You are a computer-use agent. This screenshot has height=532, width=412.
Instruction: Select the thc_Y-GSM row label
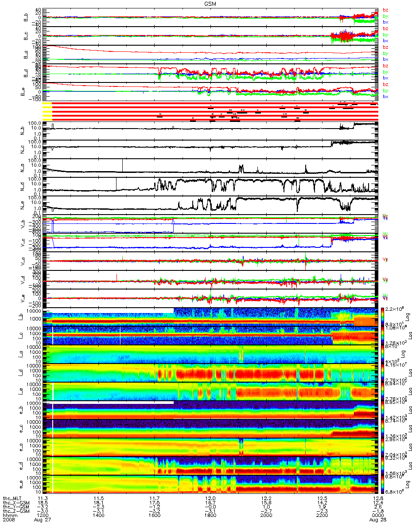[16, 508]
